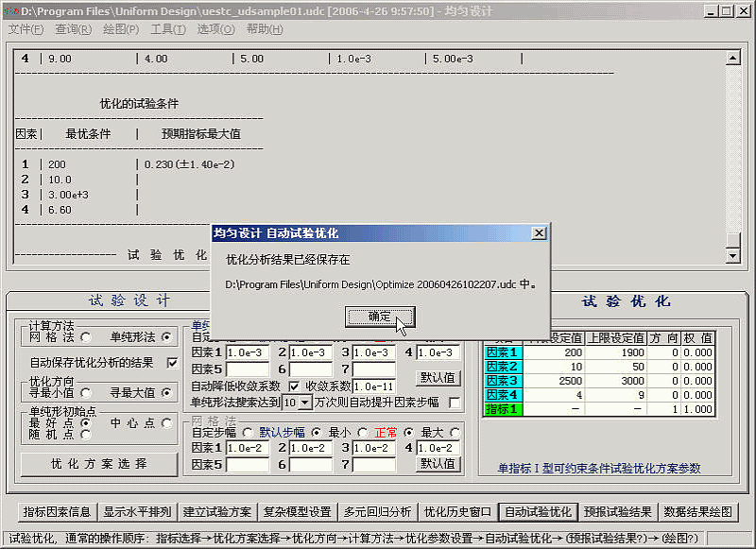This screenshot has height=549, width=756.
Task: Open the 帮助(H) menu
Action: click(264, 29)
